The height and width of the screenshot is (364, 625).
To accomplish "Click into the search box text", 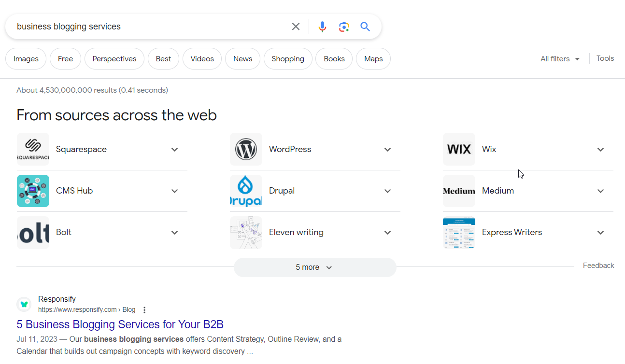I will click(69, 27).
